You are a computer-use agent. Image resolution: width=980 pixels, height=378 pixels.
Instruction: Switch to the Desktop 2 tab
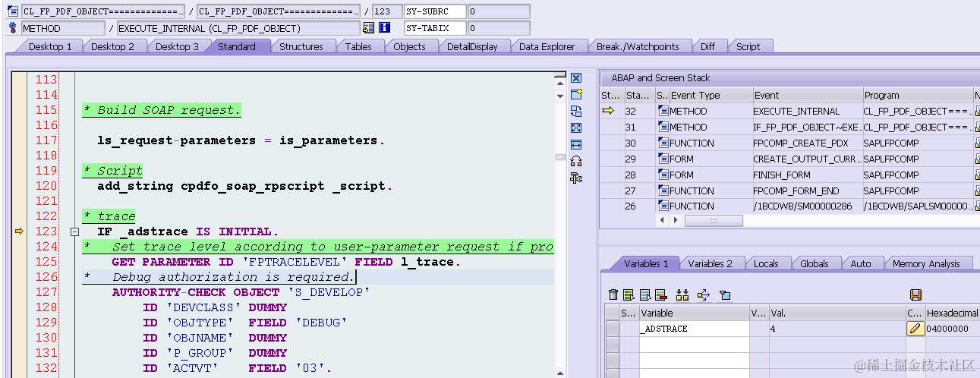click(112, 46)
